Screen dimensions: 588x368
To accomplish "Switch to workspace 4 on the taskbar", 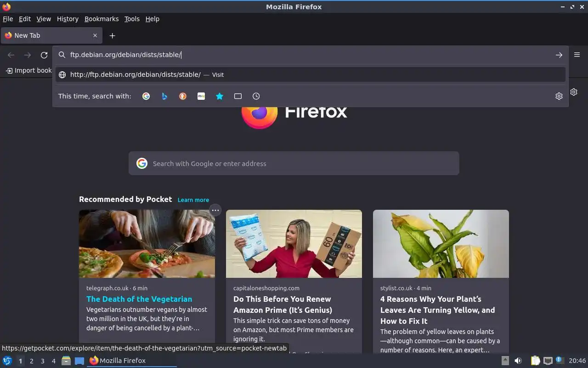I will pos(53,361).
